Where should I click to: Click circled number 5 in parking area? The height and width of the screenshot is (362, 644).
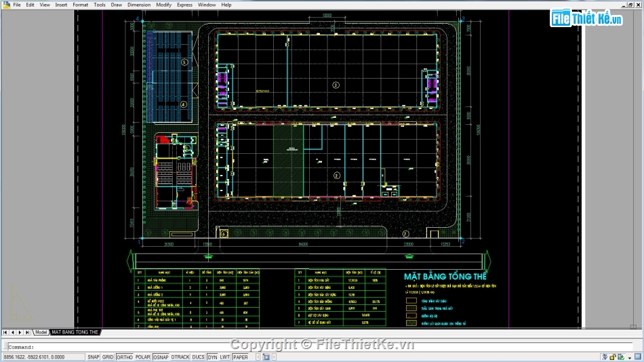click(184, 62)
